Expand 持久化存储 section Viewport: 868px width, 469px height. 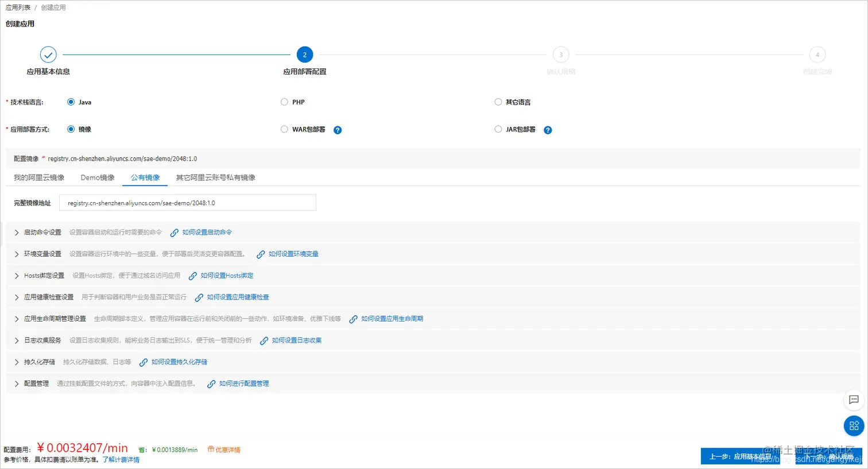click(17, 362)
